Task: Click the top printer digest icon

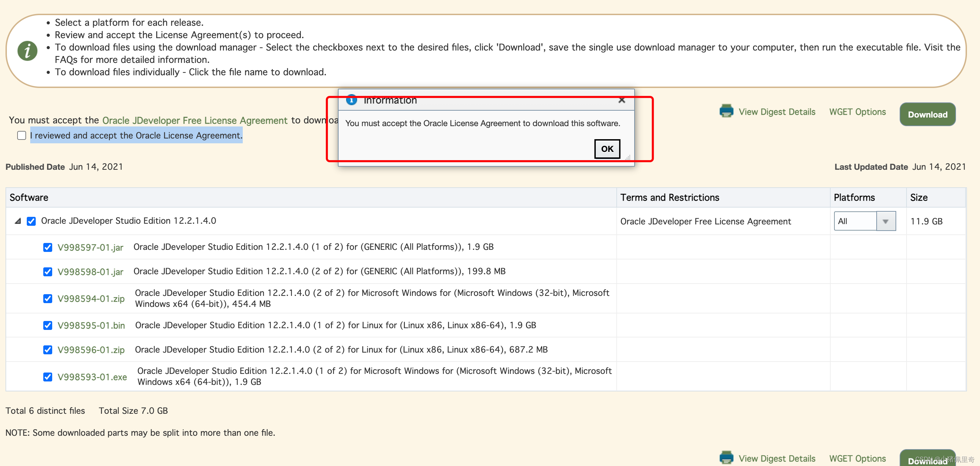Action: (x=726, y=111)
